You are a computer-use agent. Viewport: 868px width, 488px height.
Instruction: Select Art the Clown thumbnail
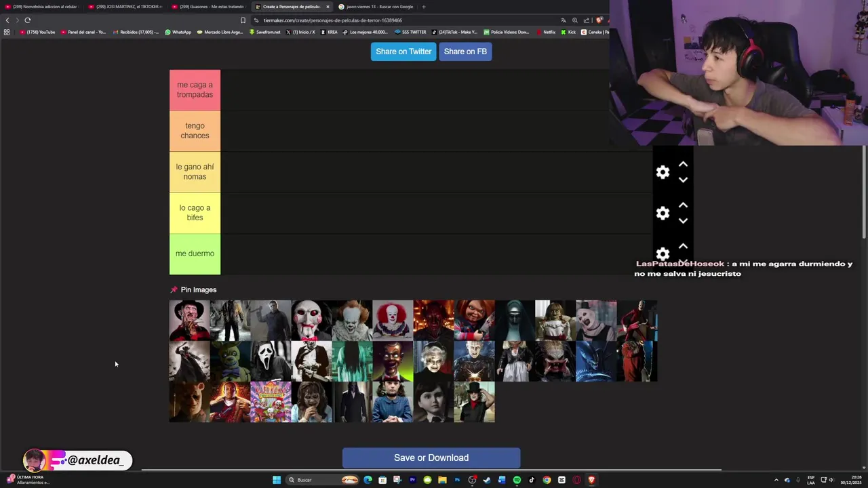(x=596, y=321)
